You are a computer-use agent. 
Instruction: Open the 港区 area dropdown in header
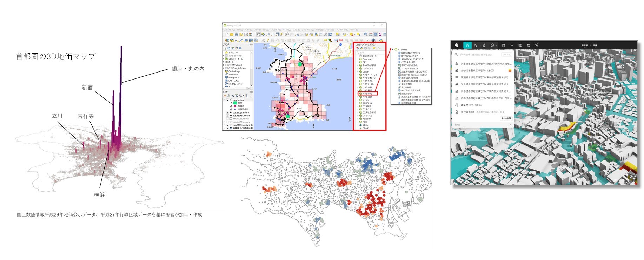click(595, 45)
